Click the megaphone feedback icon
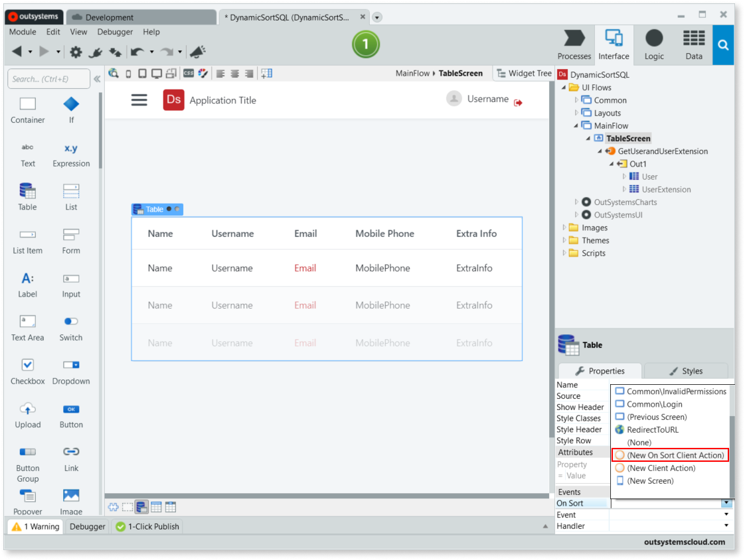Screen dimensions: 745x560 197,52
